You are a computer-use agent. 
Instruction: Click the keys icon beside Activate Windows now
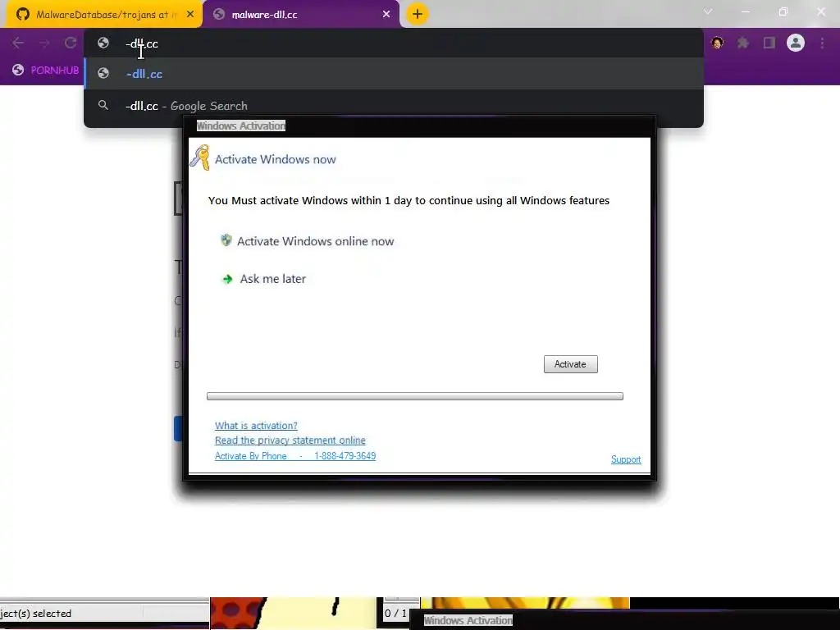(x=200, y=157)
